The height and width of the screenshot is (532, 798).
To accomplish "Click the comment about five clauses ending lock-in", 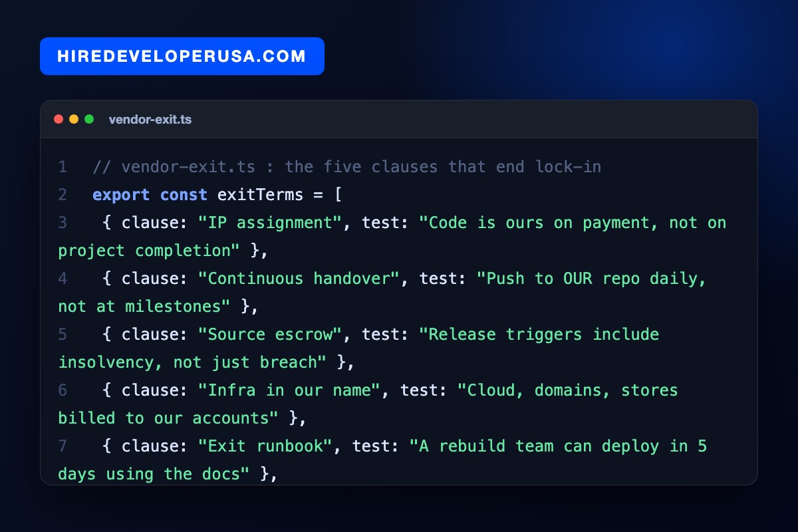I will tap(347, 167).
